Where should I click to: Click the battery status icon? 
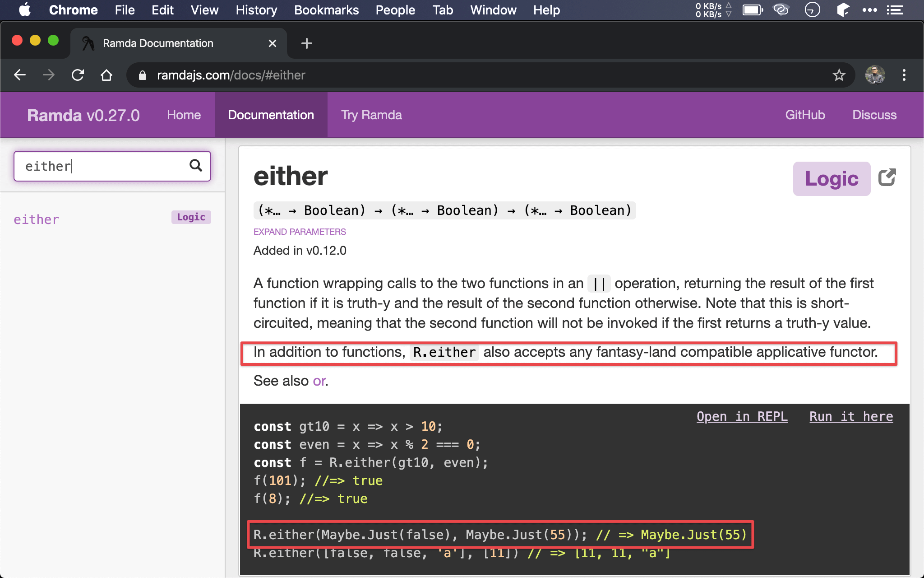(x=753, y=10)
